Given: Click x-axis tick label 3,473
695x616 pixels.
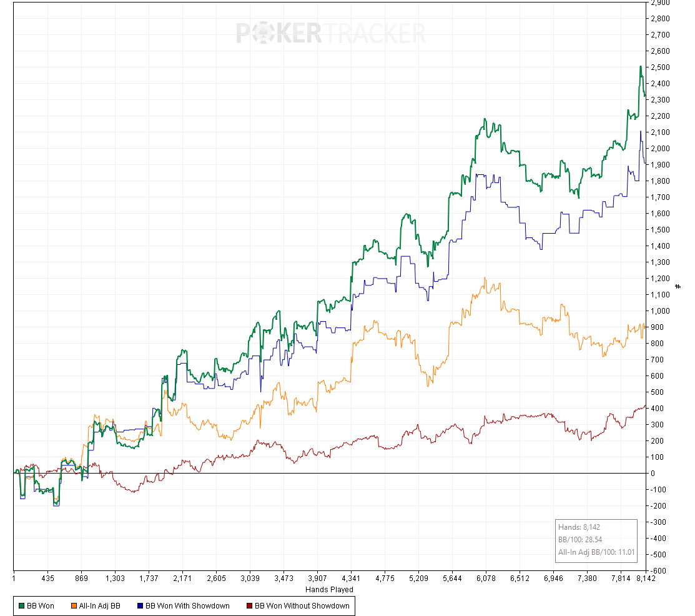Looking at the screenshot, I should 283,579.
